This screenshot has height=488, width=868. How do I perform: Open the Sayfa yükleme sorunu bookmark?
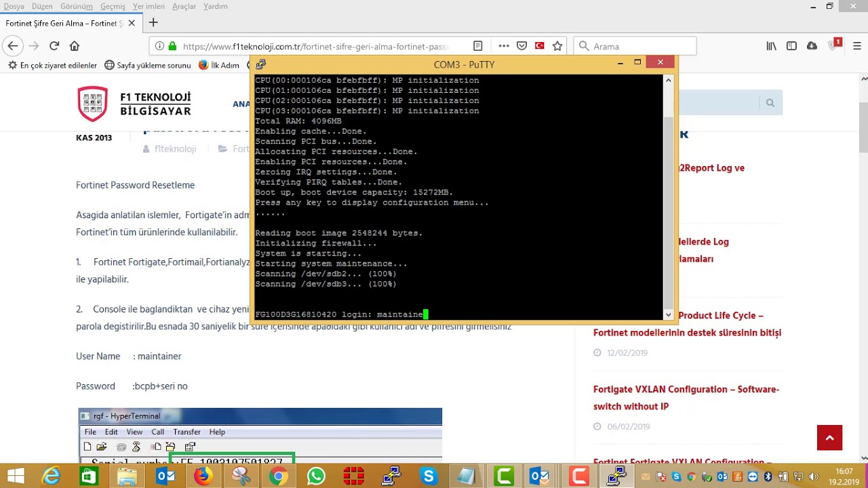(148, 66)
